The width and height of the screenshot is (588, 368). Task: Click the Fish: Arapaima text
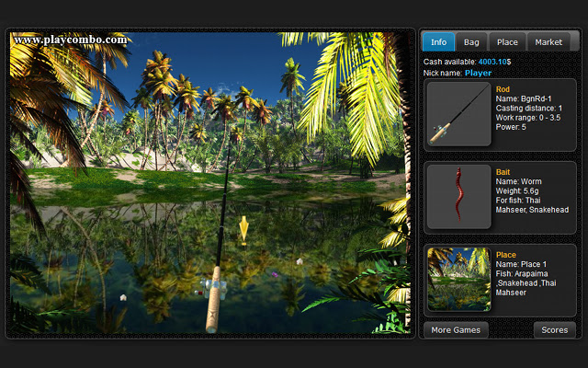click(x=522, y=273)
